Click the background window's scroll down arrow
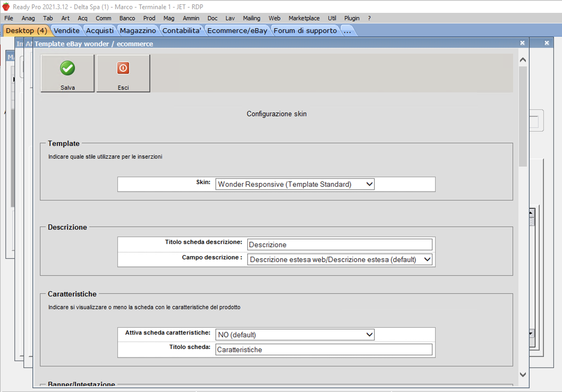This screenshot has height=392, width=562. (x=531, y=333)
